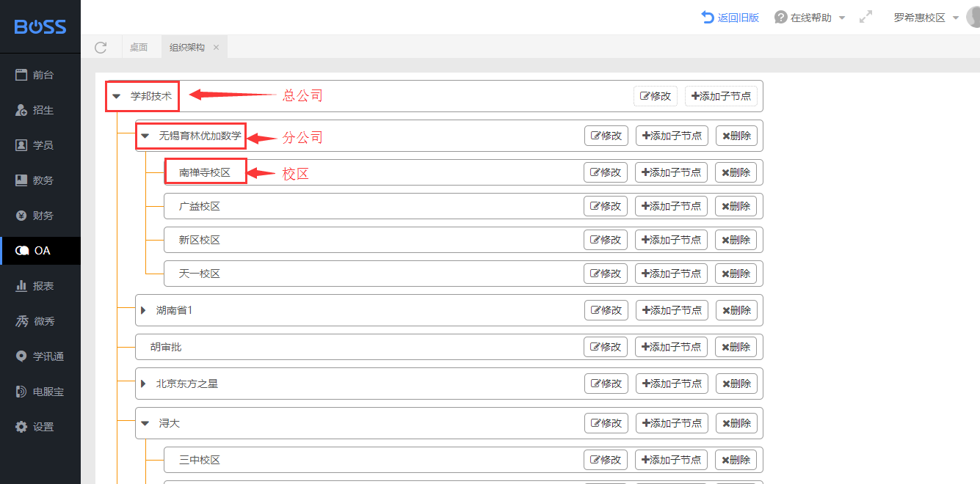Add child node to 湖南省1

pyautogui.click(x=672, y=310)
